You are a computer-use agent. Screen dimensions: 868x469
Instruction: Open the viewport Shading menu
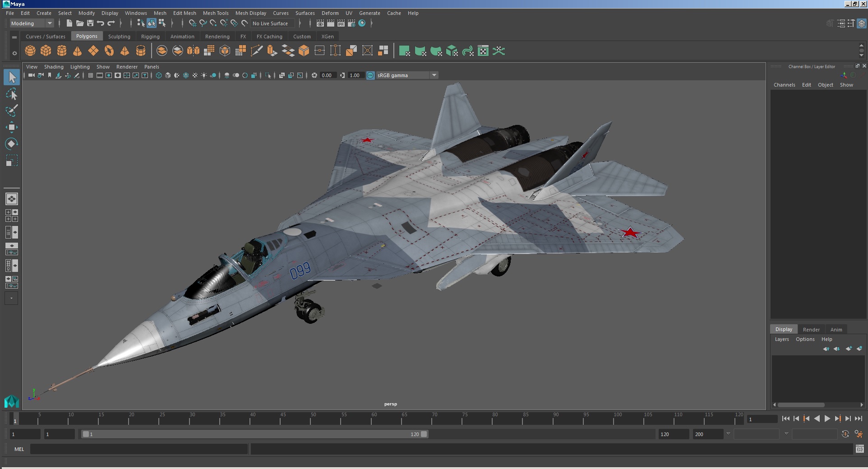54,67
